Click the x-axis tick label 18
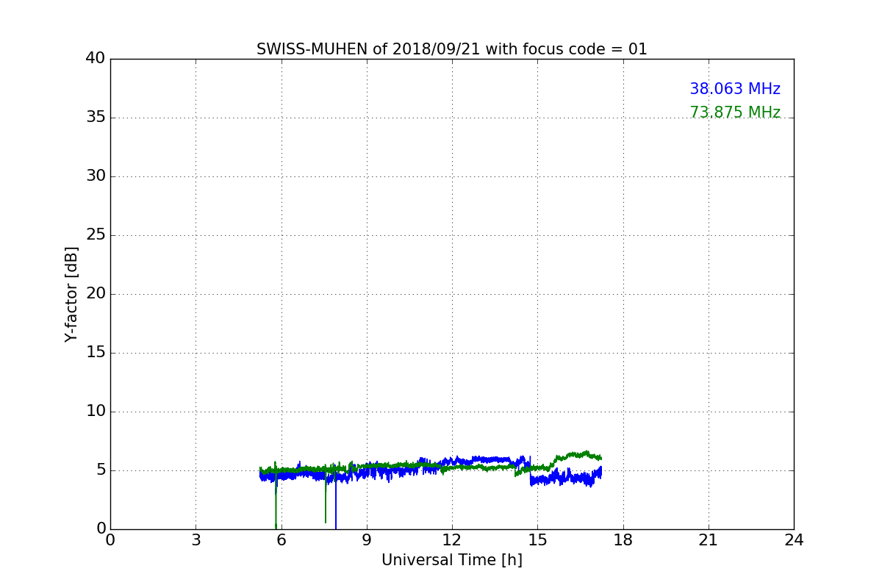This screenshot has height=588, width=882. pyautogui.click(x=623, y=540)
